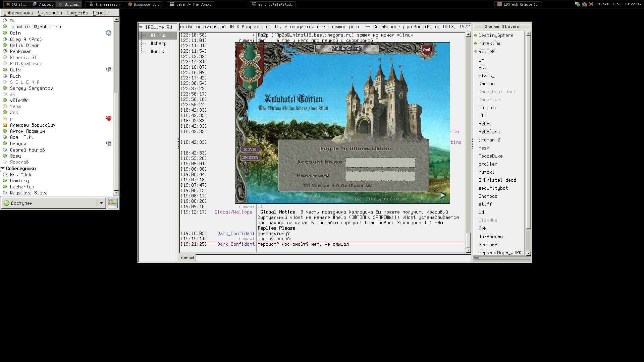This screenshot has width=644, height=362.
Task: Collapse the IRCLine.RU server tree
Action: 141,27
